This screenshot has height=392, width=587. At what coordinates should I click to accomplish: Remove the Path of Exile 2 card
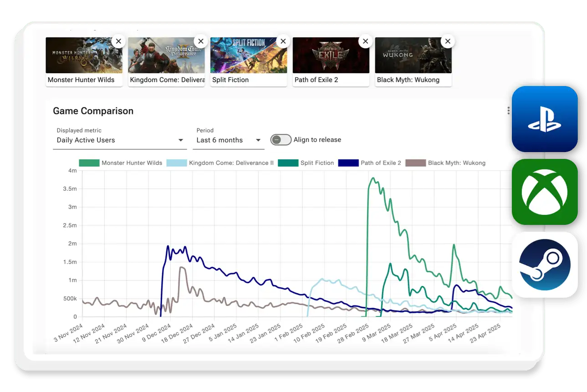pos(365,41)
